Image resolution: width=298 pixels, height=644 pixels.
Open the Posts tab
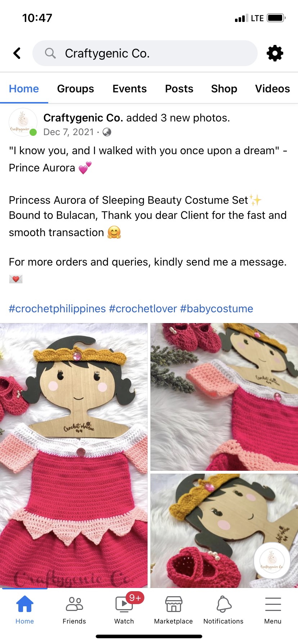[x=179, y=89]
